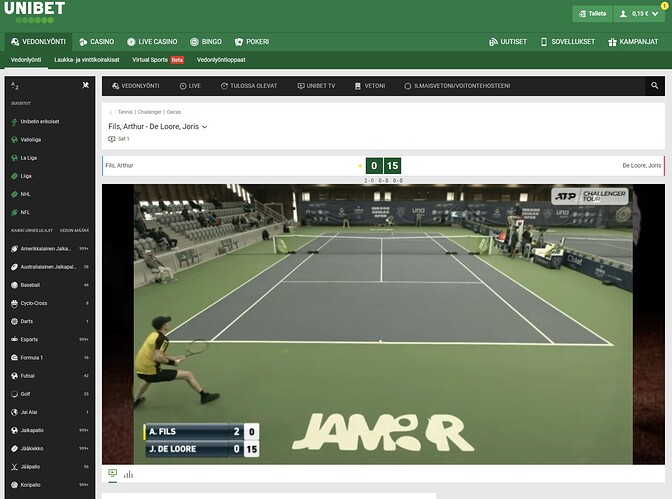
Task: Open the Bingo section
Action: [x=205, y=42]
